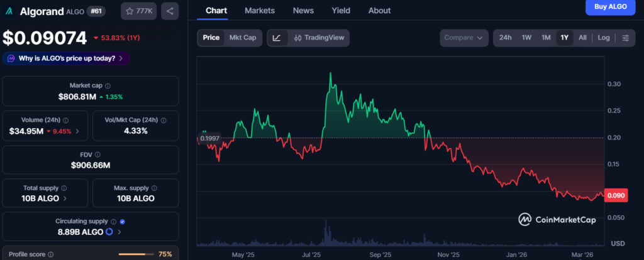The image size is (644, 260).
Task: Toggle chart to Mkt Cap view
Action: pos(242,38)
